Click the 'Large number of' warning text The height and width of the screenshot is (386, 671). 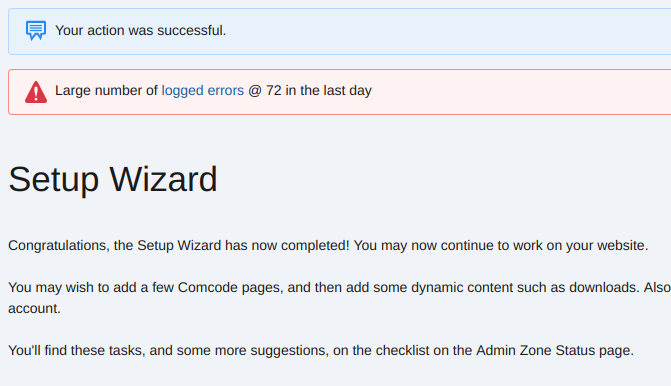[106, 91]
